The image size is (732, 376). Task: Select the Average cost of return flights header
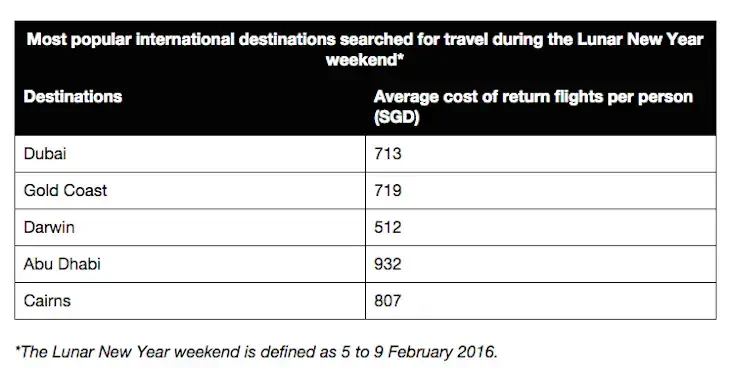533,106
